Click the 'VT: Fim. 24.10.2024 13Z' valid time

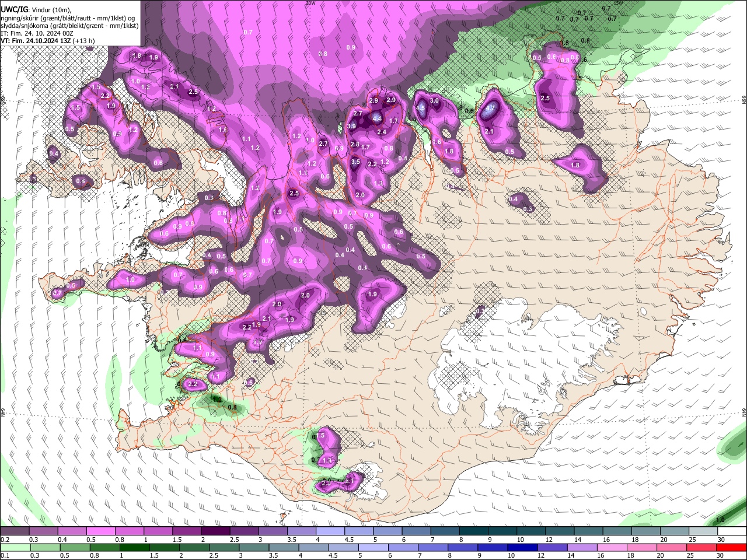(36, 41)
